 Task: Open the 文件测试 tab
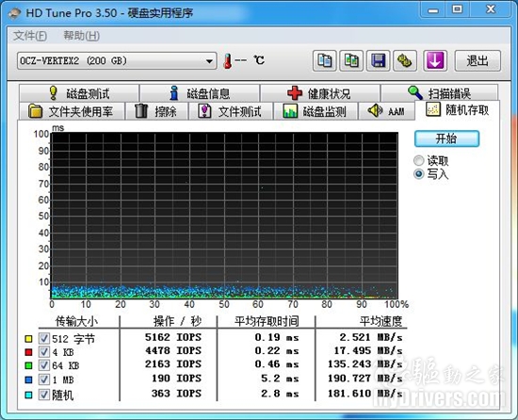(x=231, y=111)
